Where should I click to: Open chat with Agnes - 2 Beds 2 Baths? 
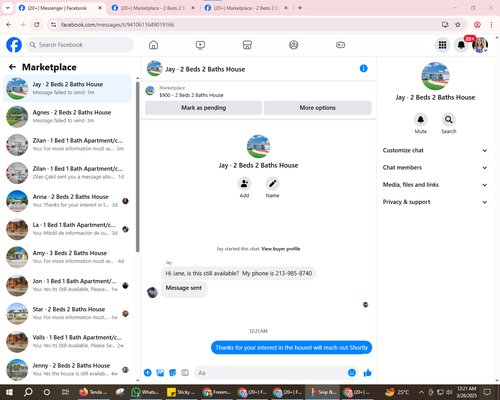pos(68,116)
